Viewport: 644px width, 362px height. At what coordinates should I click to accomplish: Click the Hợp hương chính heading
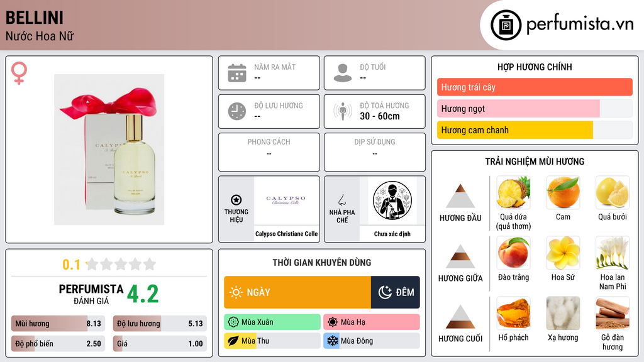pyautogui.click(x=535, y=67)
